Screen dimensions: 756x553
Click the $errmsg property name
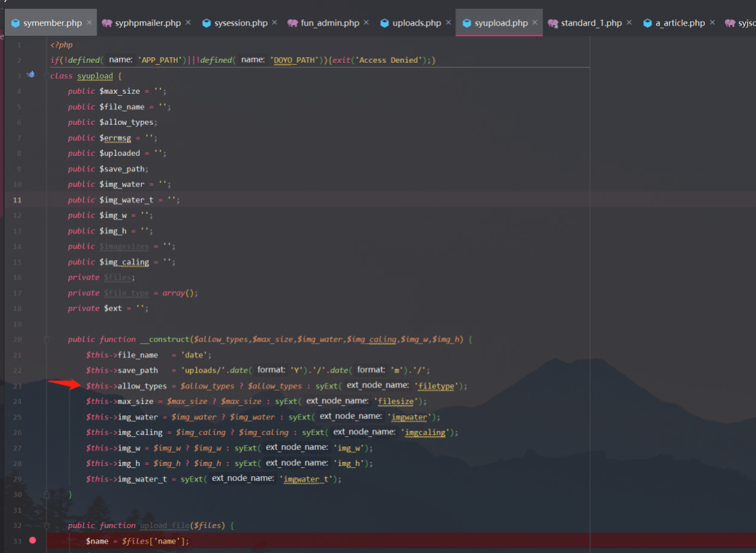point(115,138)
